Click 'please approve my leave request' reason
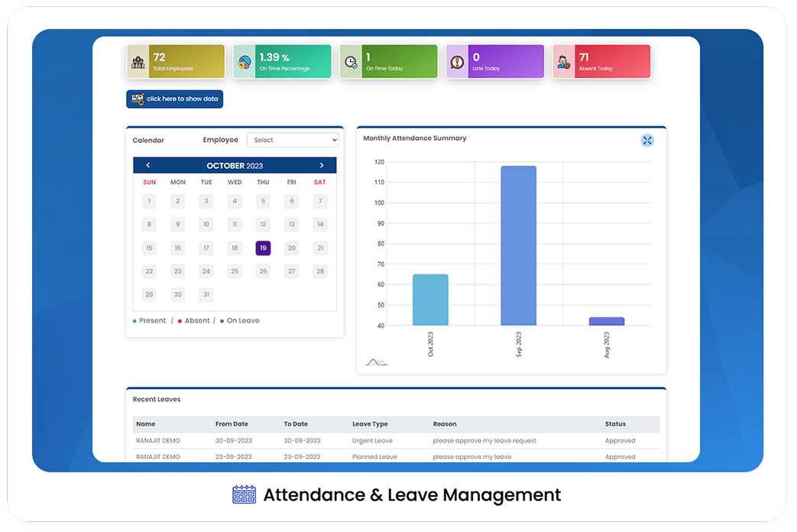 click(484, 440)
